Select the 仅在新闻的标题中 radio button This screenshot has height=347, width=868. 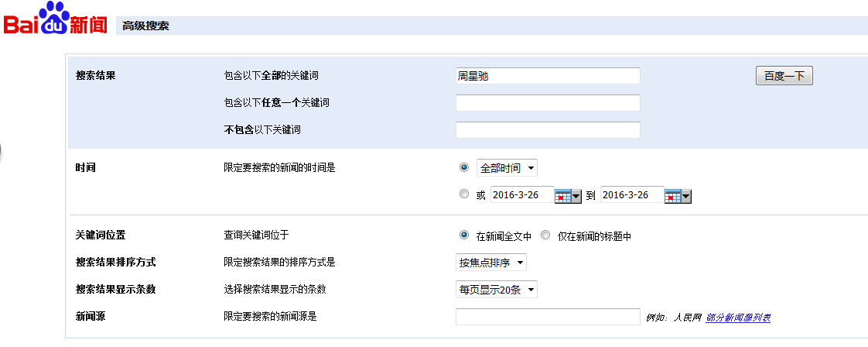coord(545,235)
